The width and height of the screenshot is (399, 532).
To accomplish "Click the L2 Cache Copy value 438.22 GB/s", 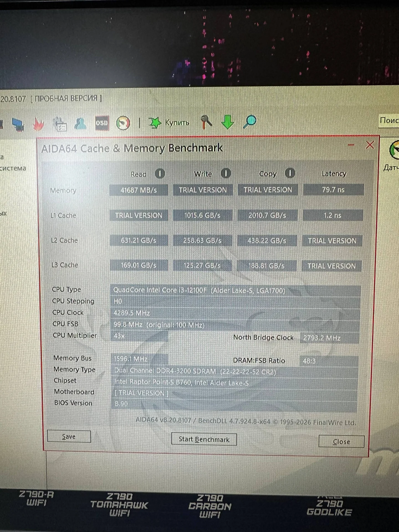I will (x=267, y=241).
